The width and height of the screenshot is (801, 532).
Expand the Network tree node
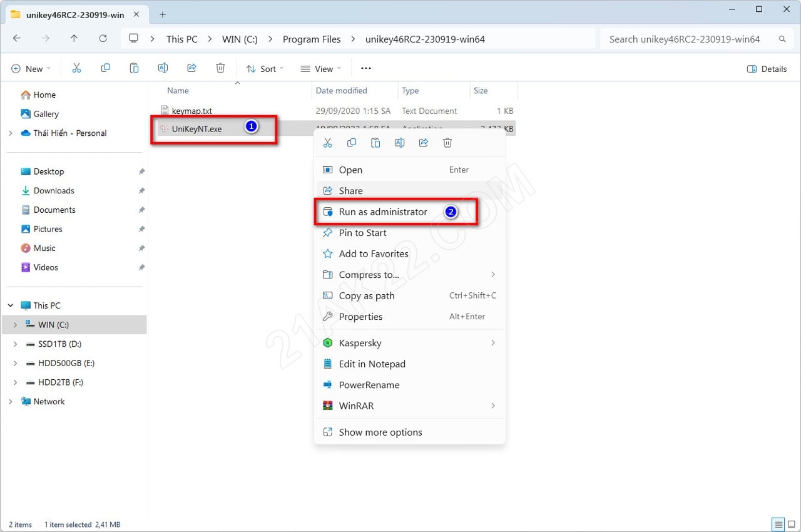10,402
